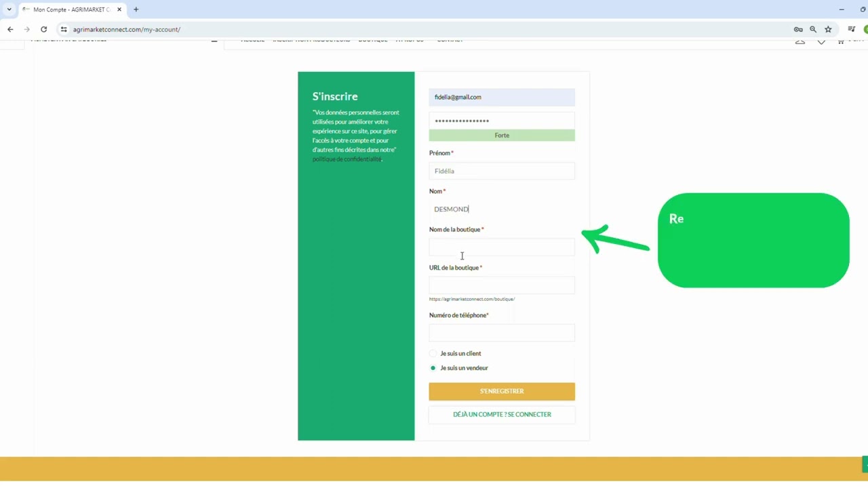Minimize the Chrome window
The image size is (868, 488).
tap(842, 9)
